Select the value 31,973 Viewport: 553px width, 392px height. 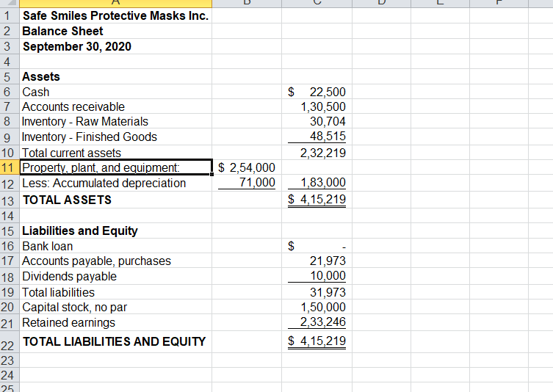(x=317, y=292)
